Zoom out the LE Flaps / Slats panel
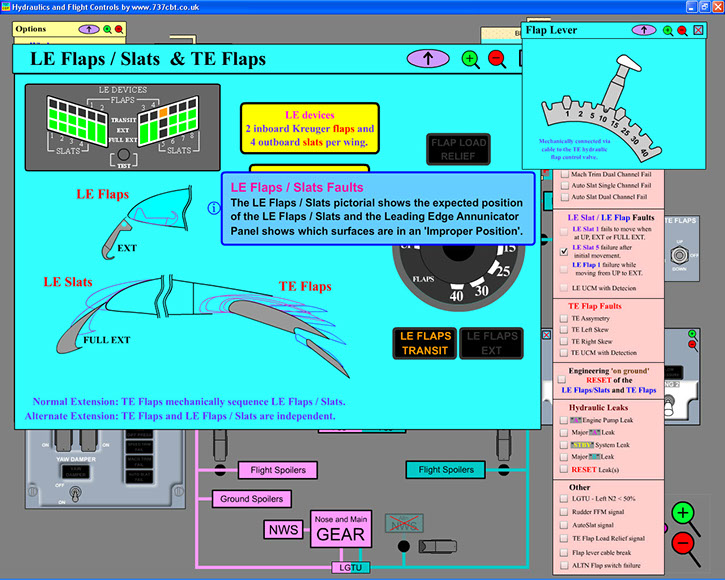 click(x=497, y=58)
